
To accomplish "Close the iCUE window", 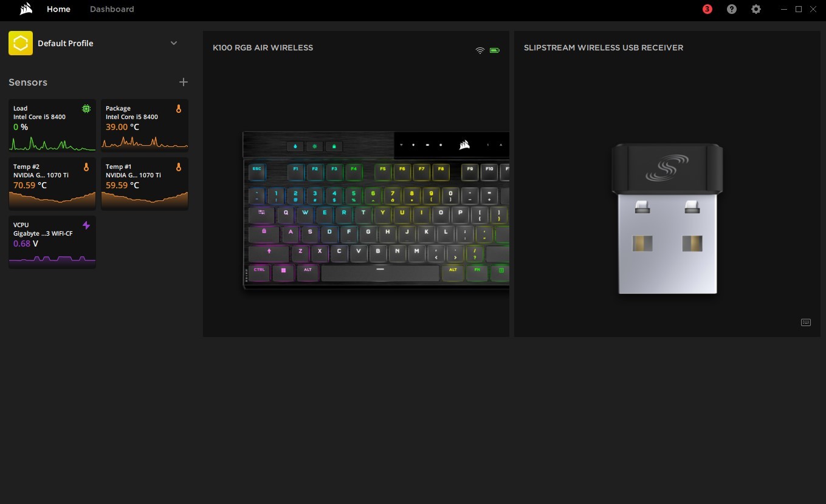I will click(x=813, y=9).
